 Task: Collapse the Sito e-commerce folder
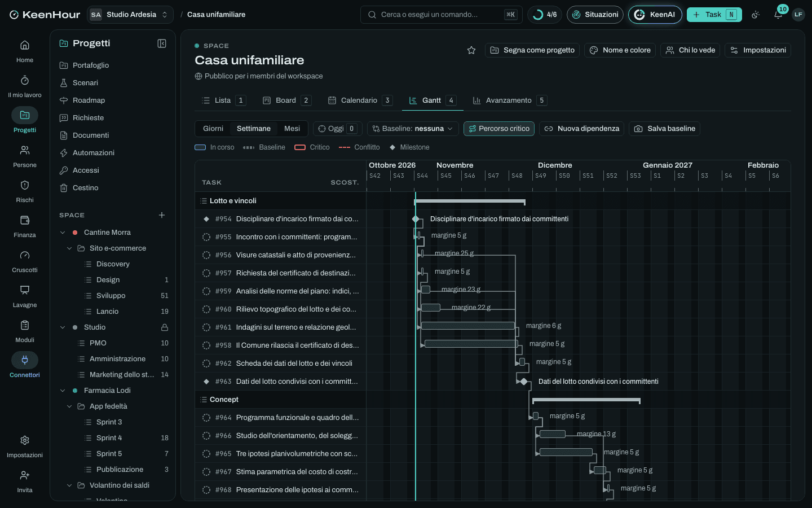69,248
